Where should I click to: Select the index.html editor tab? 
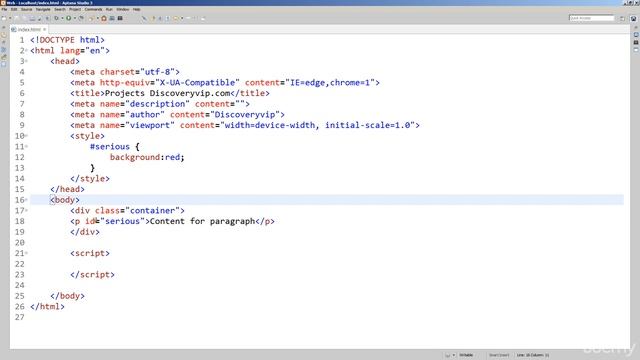(29, 29)
